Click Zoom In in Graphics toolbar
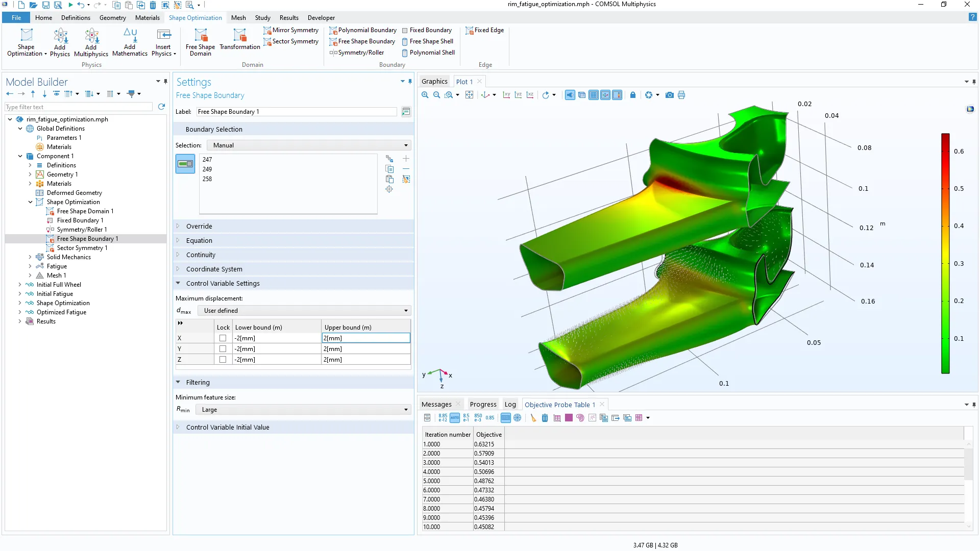Viewport: 980px width, 551px height. 425,95
